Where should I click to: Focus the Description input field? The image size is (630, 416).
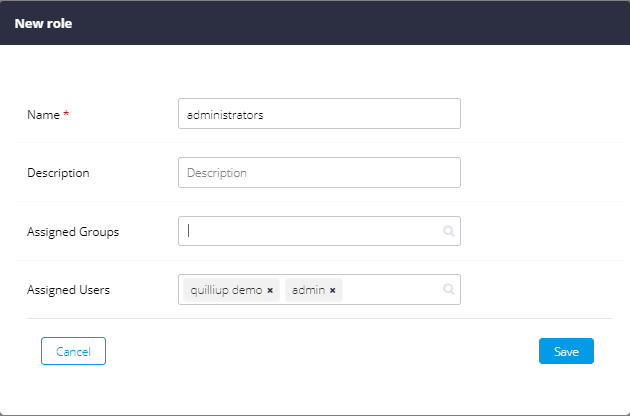click(x=319, y=172)
